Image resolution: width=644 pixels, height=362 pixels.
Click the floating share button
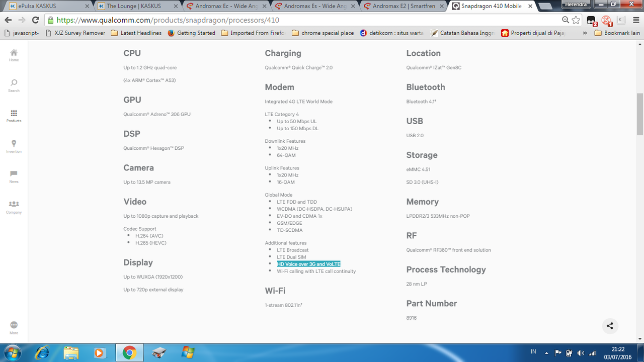pyautogui.click(x=610, y=326)
